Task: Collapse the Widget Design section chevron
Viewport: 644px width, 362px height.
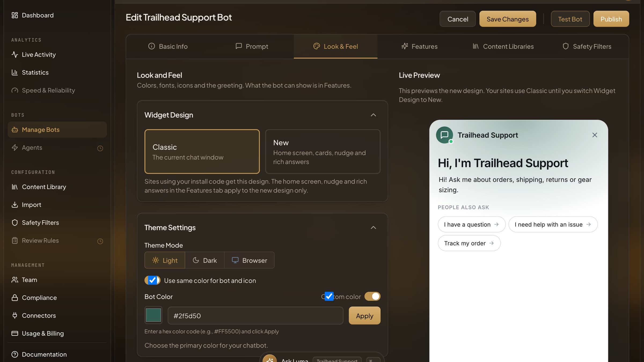Action: tap(373, 115)
